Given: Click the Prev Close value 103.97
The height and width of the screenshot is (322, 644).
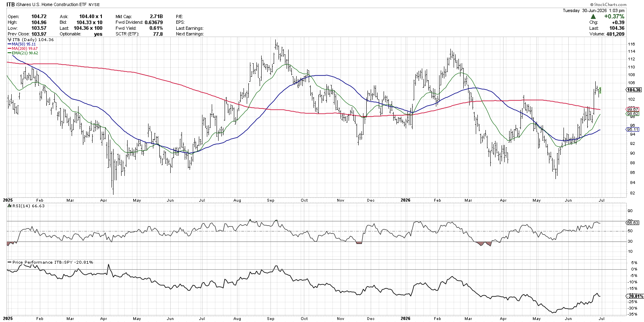Looking at the screenshot, I should (39, 34).
